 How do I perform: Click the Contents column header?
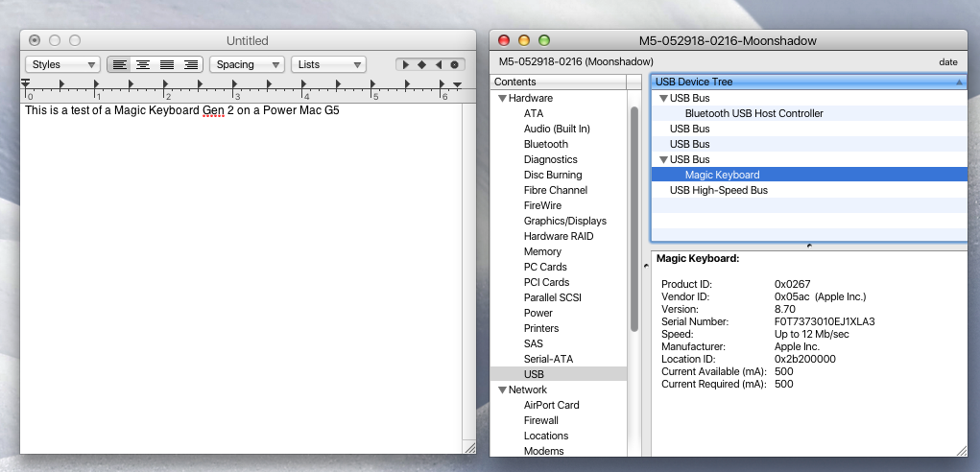558,82
